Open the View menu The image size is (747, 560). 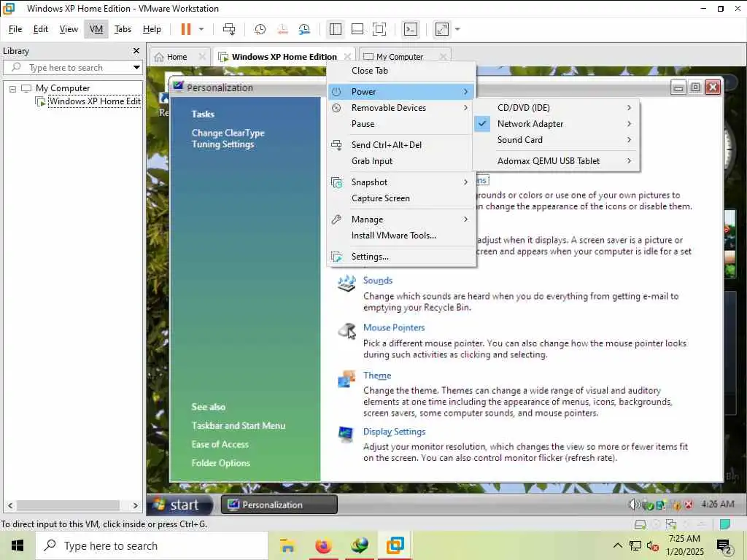69,29
